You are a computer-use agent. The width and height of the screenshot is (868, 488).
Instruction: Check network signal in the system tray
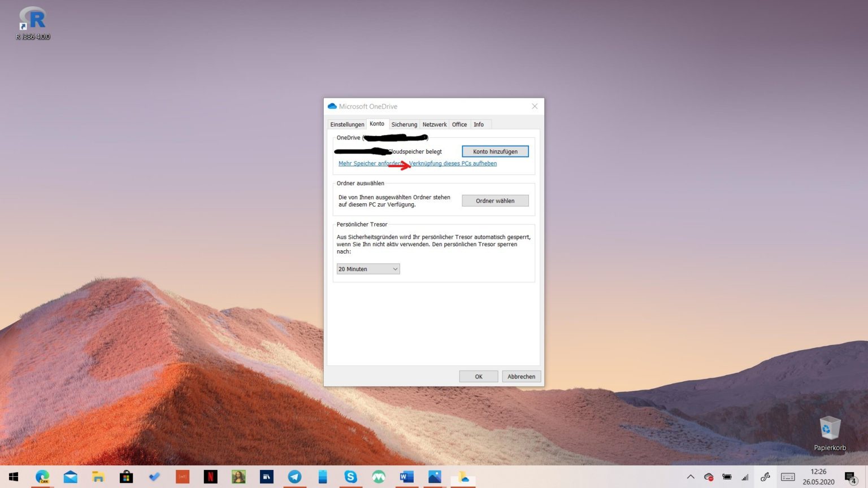(745, 477)
